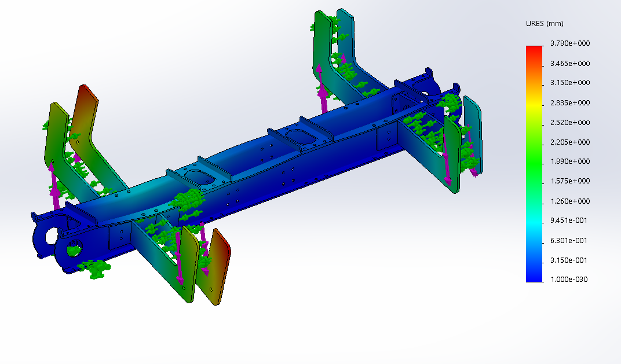This screenshot has height=364, width=621.
Task: Click the 1.260e+000 legend value
Action: (x=570, y=201)
